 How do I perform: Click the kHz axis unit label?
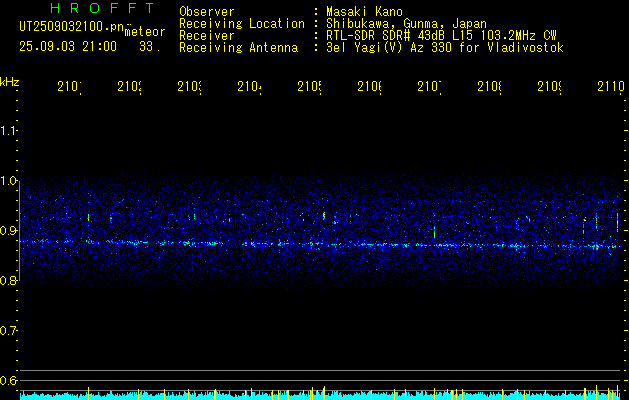(x=10, y=82)
